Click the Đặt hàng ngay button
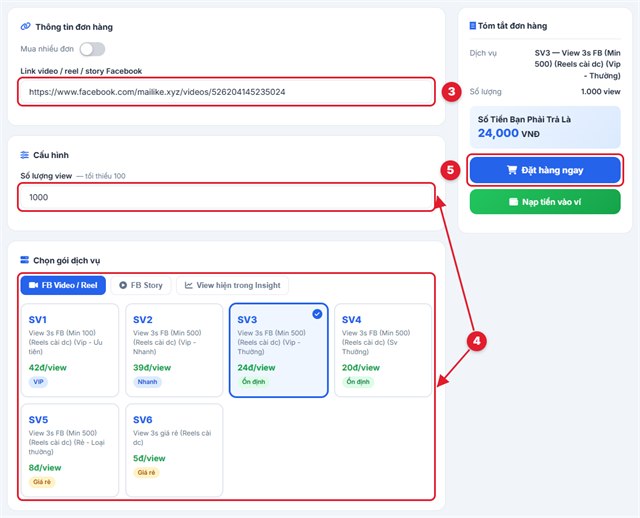 click(x=545, y=170)
